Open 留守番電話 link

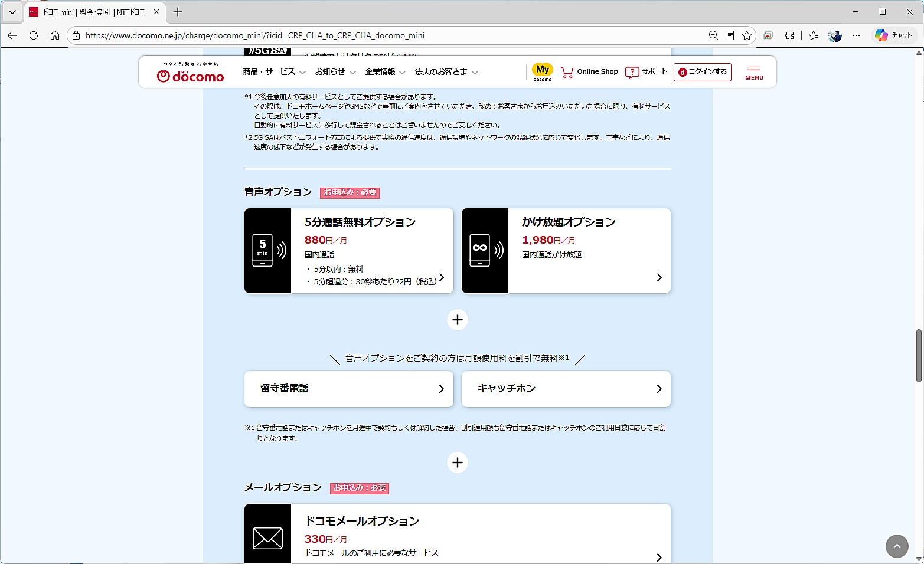coord(349,389)
